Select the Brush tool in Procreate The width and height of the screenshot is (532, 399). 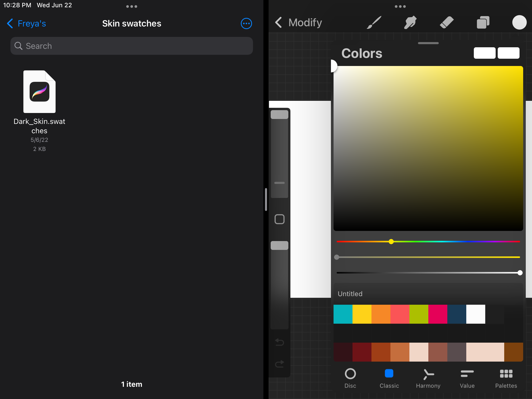(374, 23)
